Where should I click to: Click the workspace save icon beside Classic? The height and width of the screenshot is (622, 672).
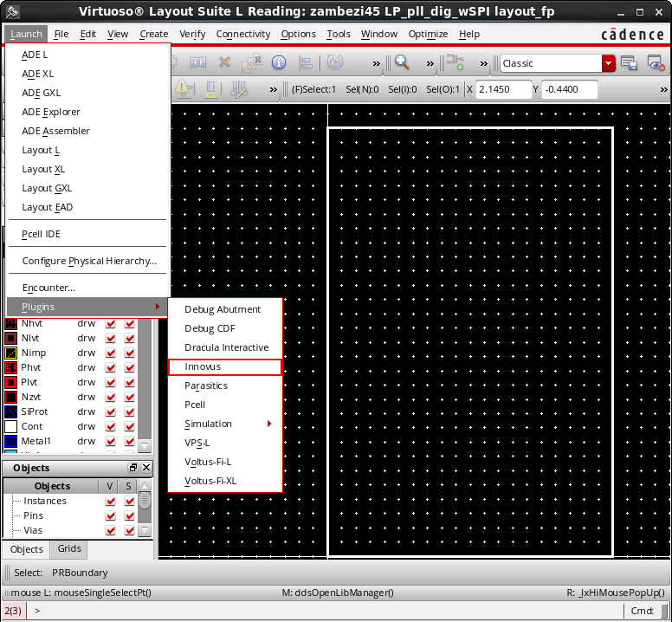click(x=630, y=63)
